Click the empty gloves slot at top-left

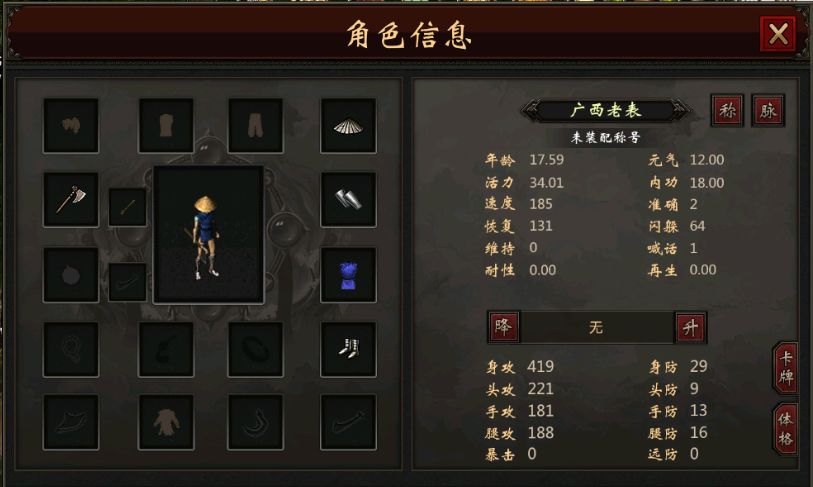(x=71, y=126)
